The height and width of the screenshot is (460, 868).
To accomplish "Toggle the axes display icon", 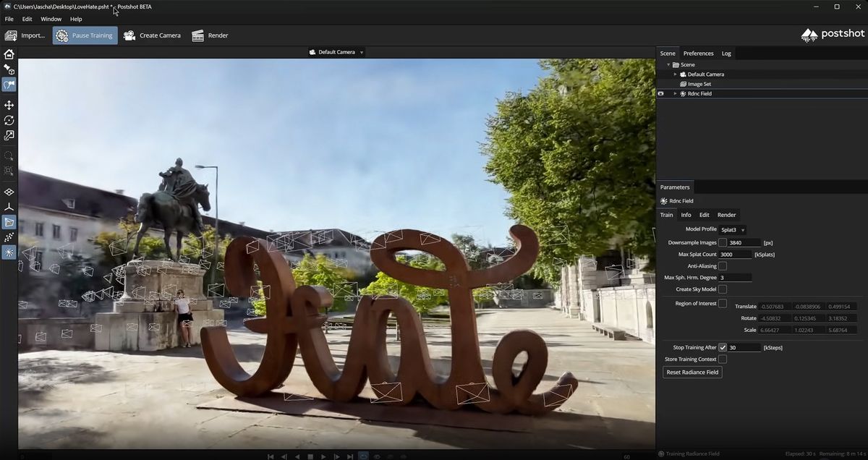I will pyautogui.click(x=9, y=208).
